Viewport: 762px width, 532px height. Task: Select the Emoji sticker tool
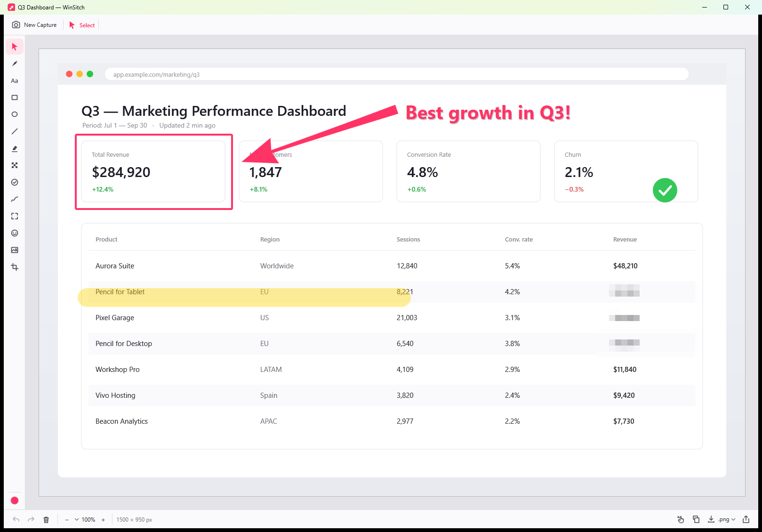tap(15, 233)
